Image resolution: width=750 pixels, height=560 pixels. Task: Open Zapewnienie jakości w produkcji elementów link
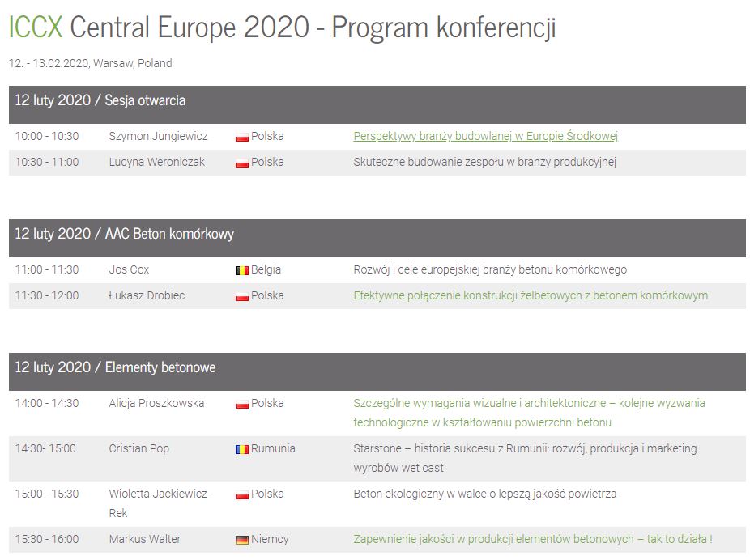533,539
